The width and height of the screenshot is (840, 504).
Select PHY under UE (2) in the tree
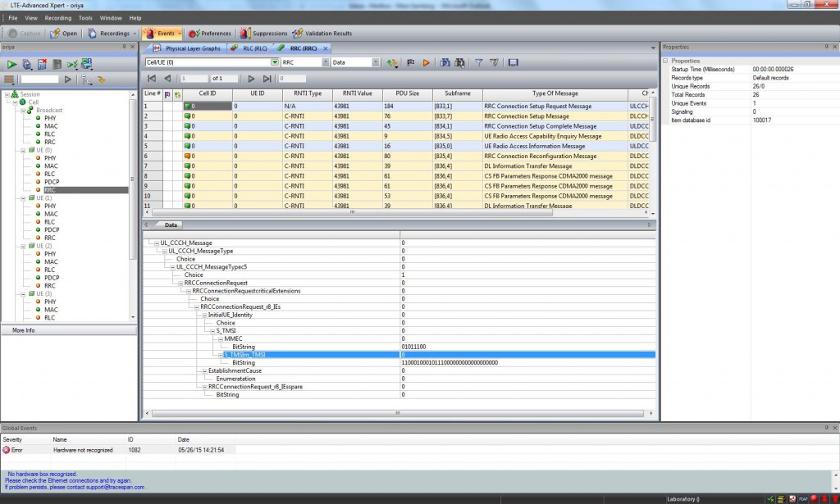[50, 254]
